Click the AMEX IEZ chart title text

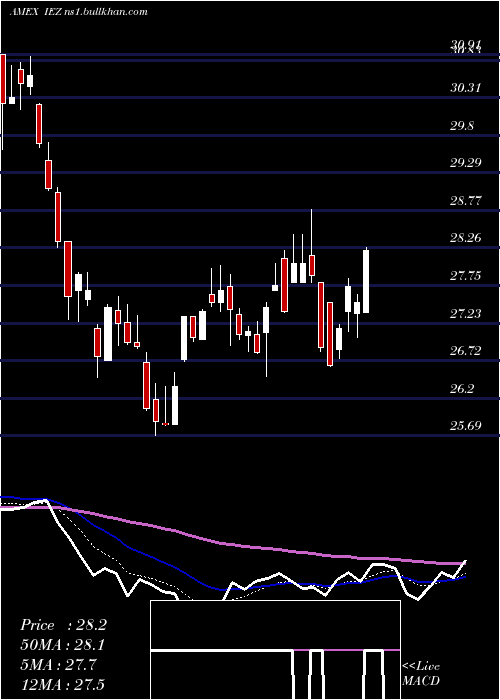[79, 12]
